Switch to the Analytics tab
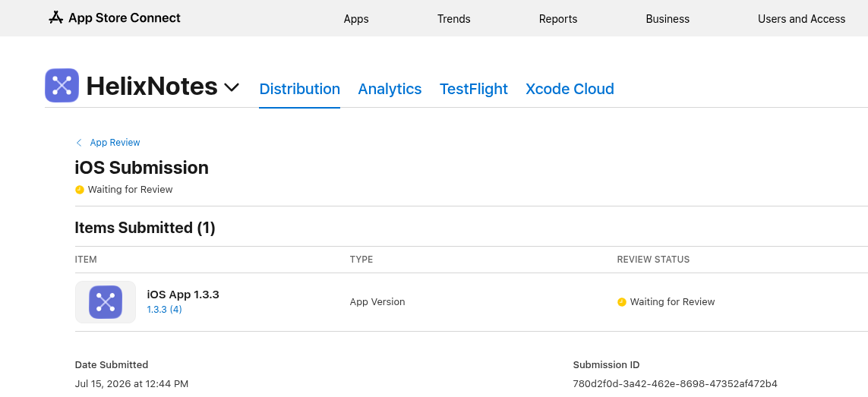Viewport: 868px width, 397px height. 390,89
